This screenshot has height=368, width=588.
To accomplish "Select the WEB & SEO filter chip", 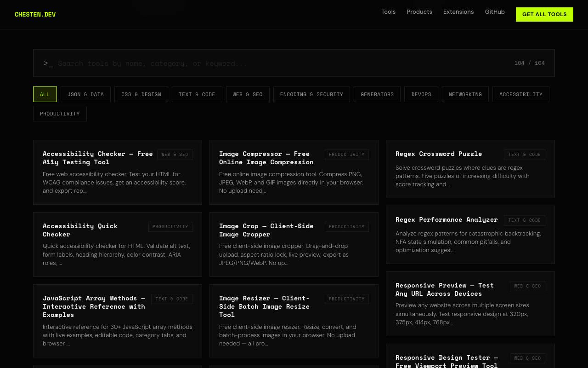I will (x=248, y=94).
